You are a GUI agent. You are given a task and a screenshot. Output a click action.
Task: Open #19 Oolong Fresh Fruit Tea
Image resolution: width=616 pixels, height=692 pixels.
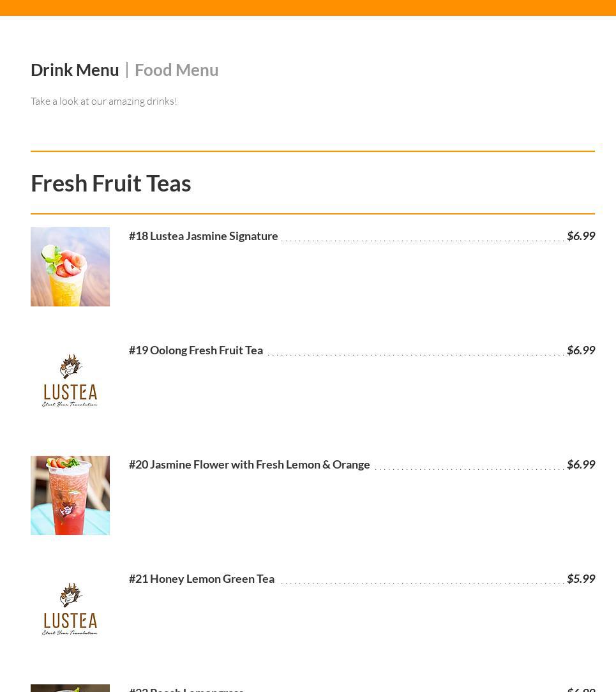(195, 350)
